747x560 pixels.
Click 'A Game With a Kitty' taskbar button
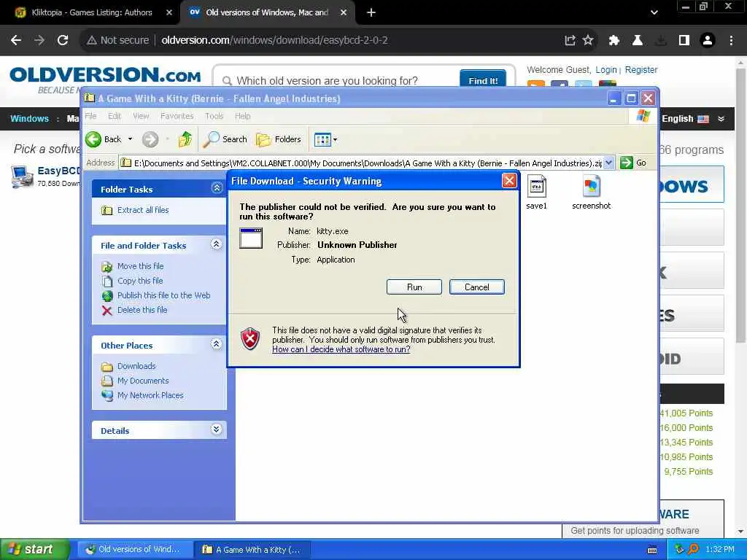click(252, 550)
